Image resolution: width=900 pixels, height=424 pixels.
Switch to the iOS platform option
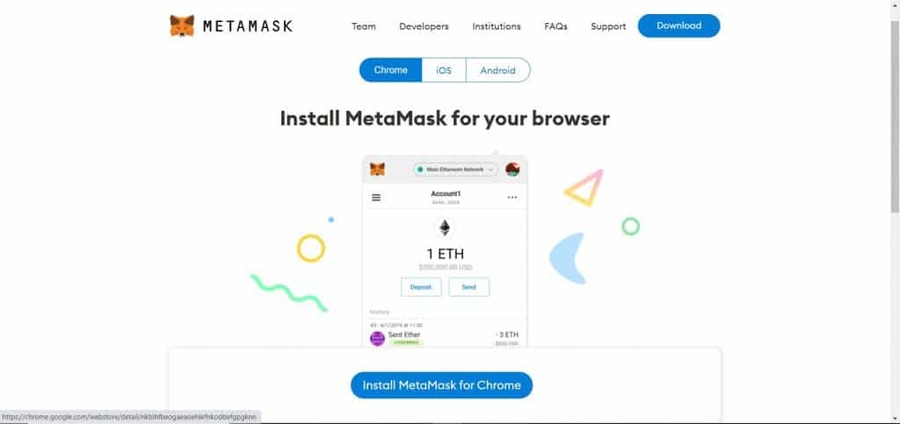[444, 70]
